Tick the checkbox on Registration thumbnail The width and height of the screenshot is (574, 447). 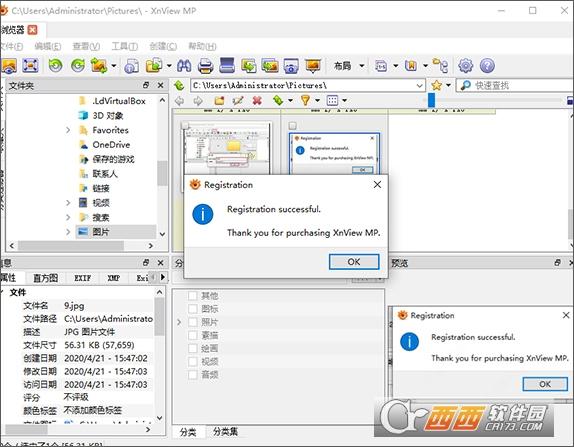(x=292, y=126)
